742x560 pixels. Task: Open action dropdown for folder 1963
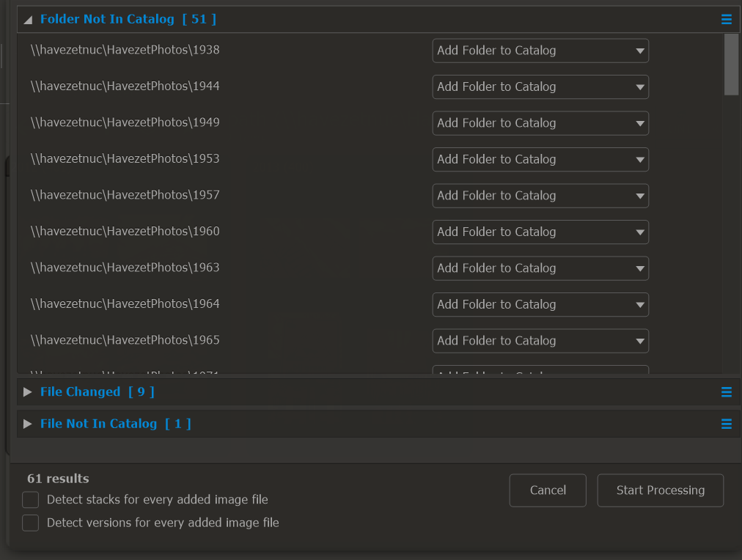click(x=540, y=268)
